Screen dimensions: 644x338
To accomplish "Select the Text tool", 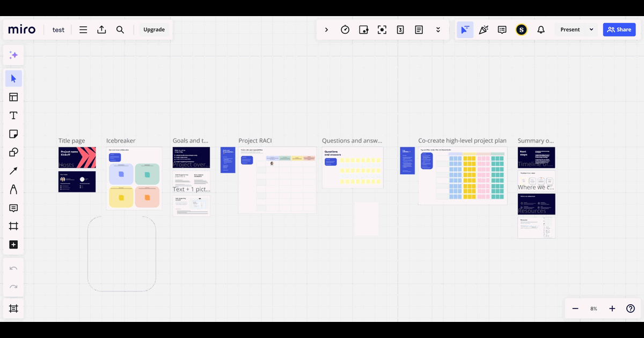I will tap(13, 115).
